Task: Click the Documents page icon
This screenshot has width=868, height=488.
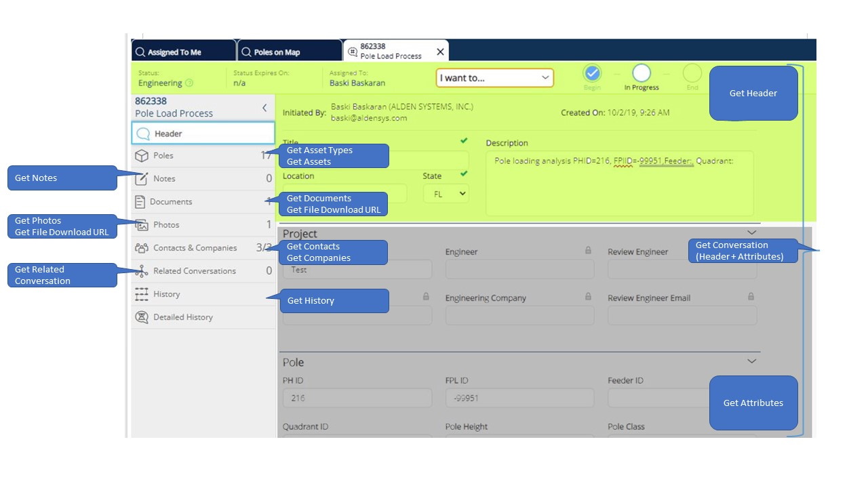Action: pos(140,202)
